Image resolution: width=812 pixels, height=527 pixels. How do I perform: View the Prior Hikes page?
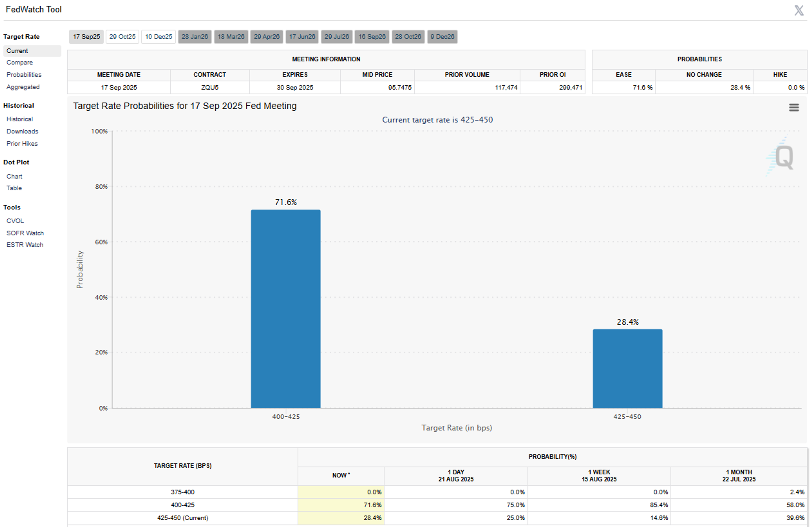click(22, 144)
